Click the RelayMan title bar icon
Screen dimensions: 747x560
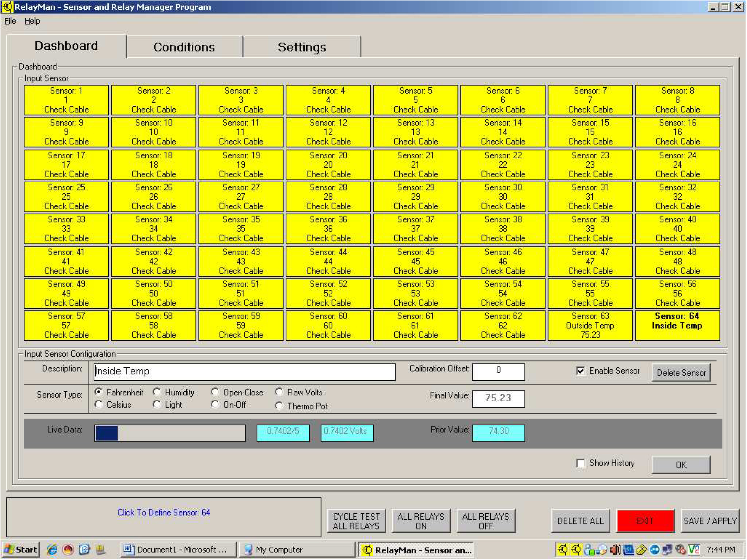(7, 7)
